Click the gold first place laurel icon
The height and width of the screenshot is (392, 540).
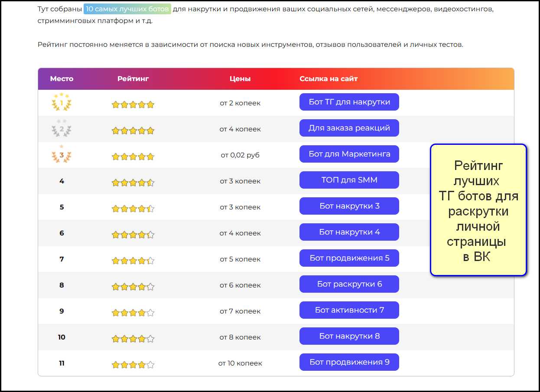(x=62, y=102)
